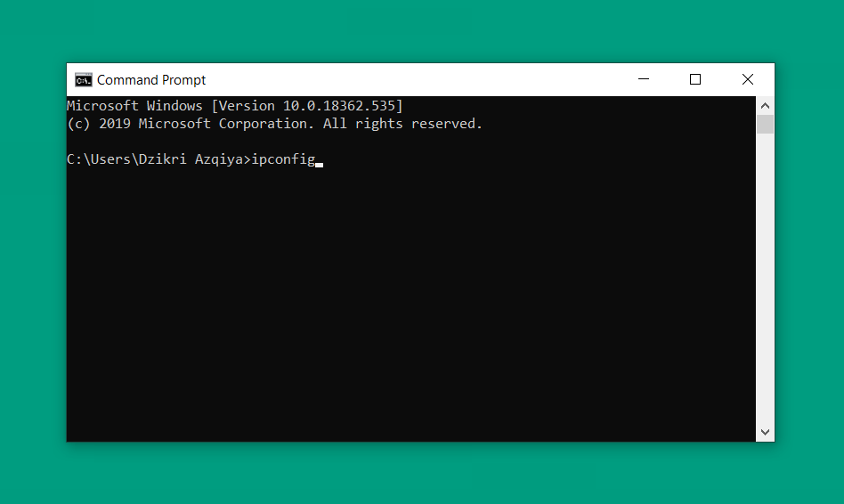The image size is (844, 504).
Task: Click the 'C:\Users\Dzikri Azqiya>' prompt path
Action: [158, 159]
